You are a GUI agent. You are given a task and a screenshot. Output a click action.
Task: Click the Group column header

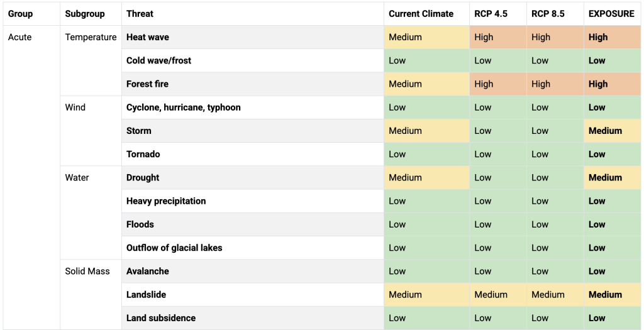[x=31, y=14]
